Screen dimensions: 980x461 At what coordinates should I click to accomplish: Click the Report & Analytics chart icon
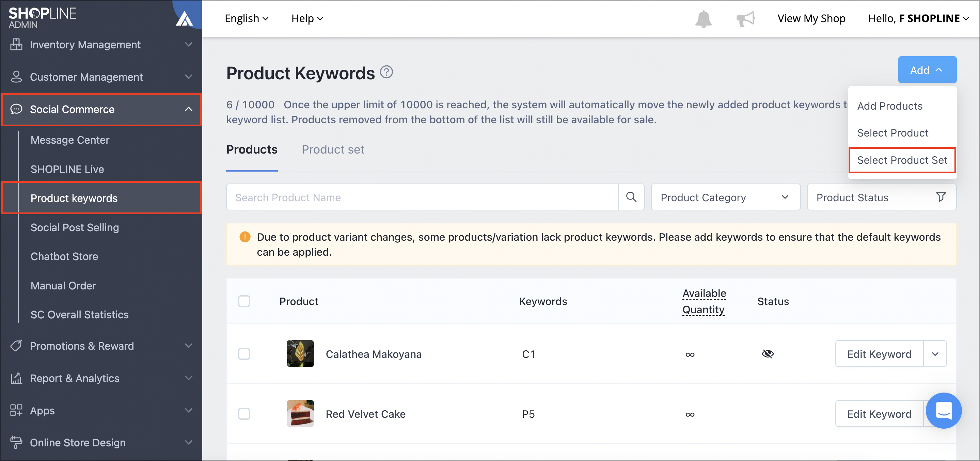click(x=16, y=378)
